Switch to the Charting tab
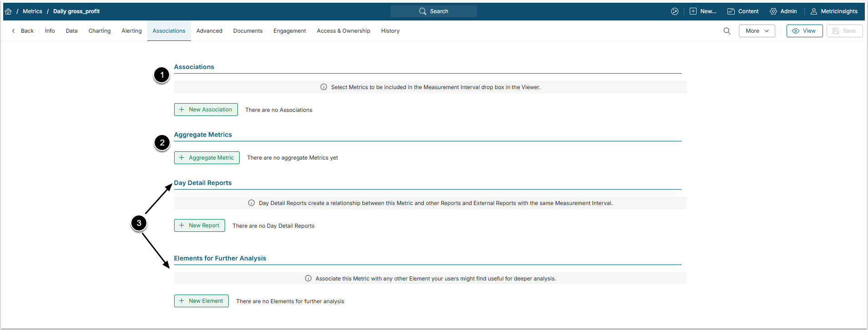 (100, 31)
